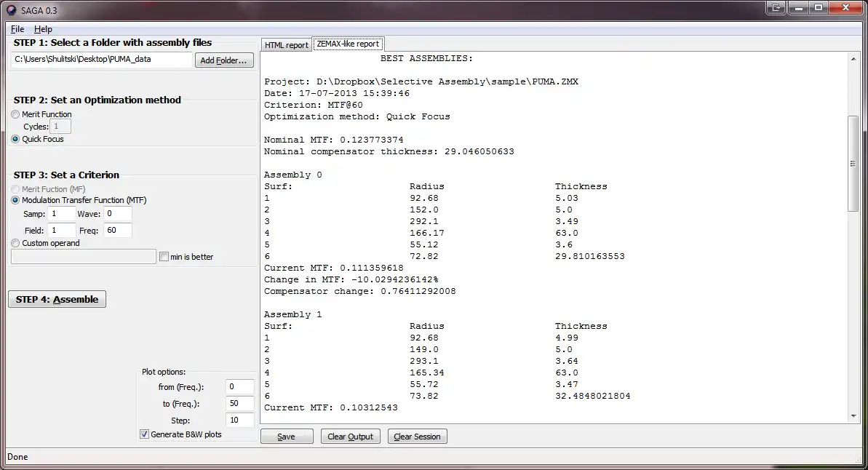Screen dimensions: 868x470
Task: Click scrollbar down arrow in report pane
Action: [853, 415]
